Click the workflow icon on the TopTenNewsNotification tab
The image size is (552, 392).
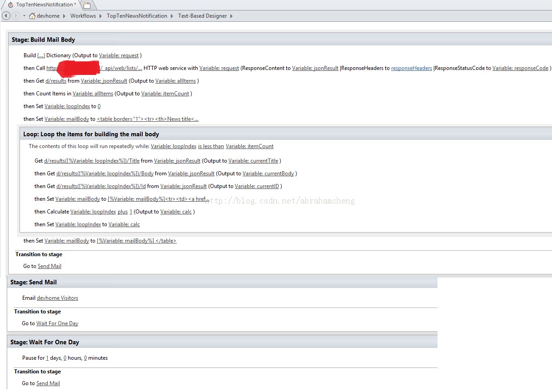tap(10, 5)
